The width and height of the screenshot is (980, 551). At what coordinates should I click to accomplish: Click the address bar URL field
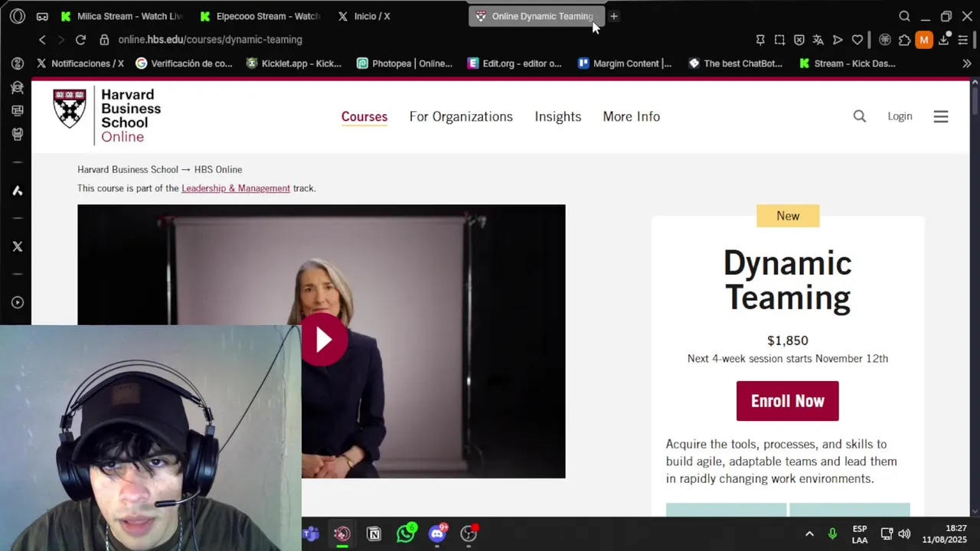point(429,40)
